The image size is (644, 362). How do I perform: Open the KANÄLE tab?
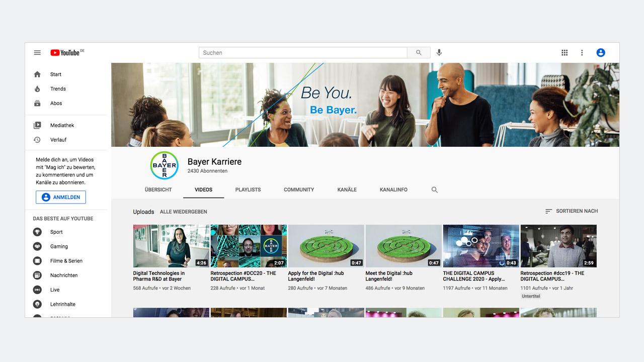click(x=347, y=190)
